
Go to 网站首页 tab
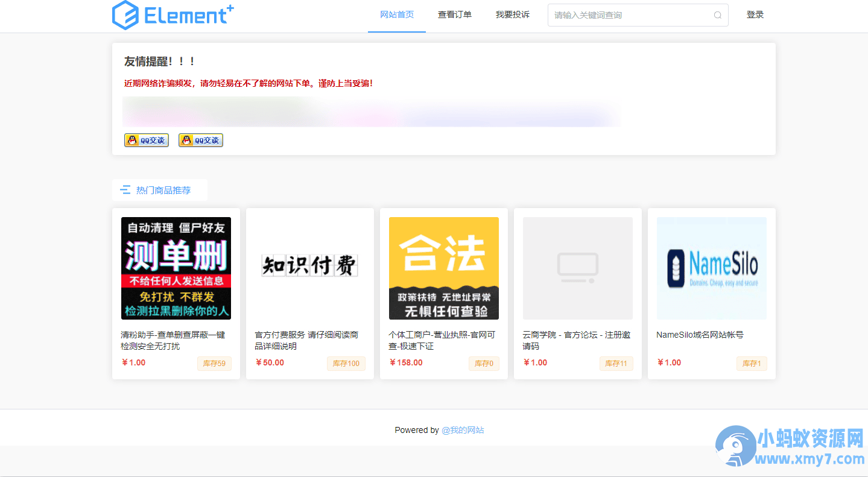(x=397, y=15)
